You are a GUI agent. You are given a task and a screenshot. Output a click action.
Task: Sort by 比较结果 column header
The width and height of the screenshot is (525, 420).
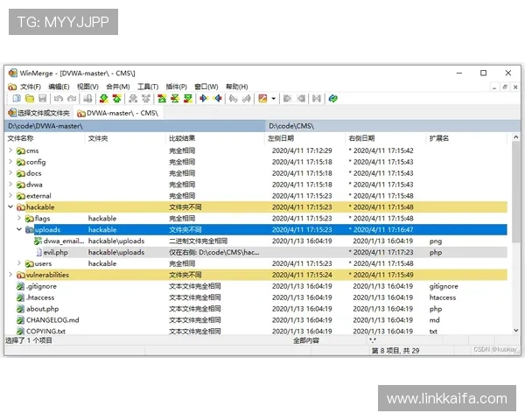tap(215, 138)
